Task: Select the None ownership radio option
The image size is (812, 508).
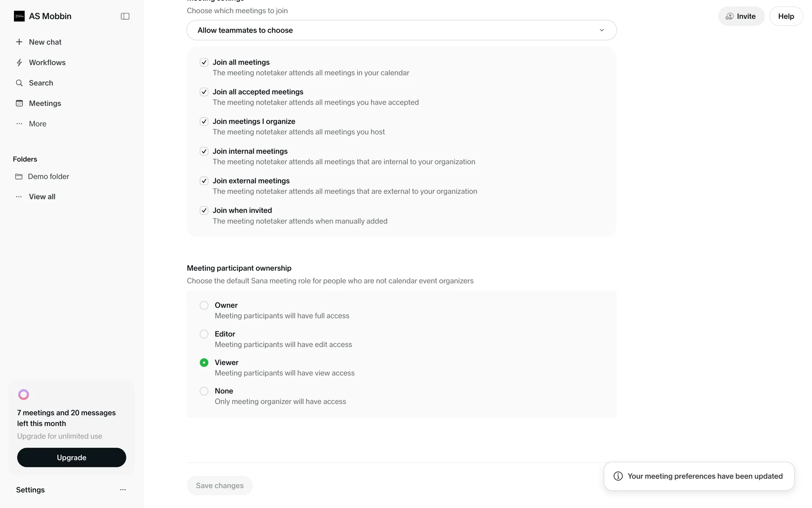Action: pos(204,391)
